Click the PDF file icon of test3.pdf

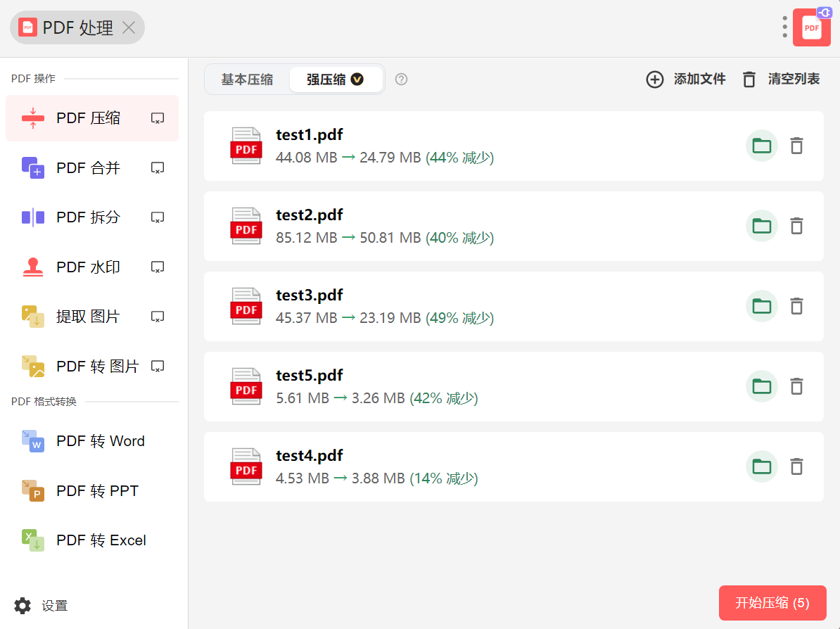point(246,307)
